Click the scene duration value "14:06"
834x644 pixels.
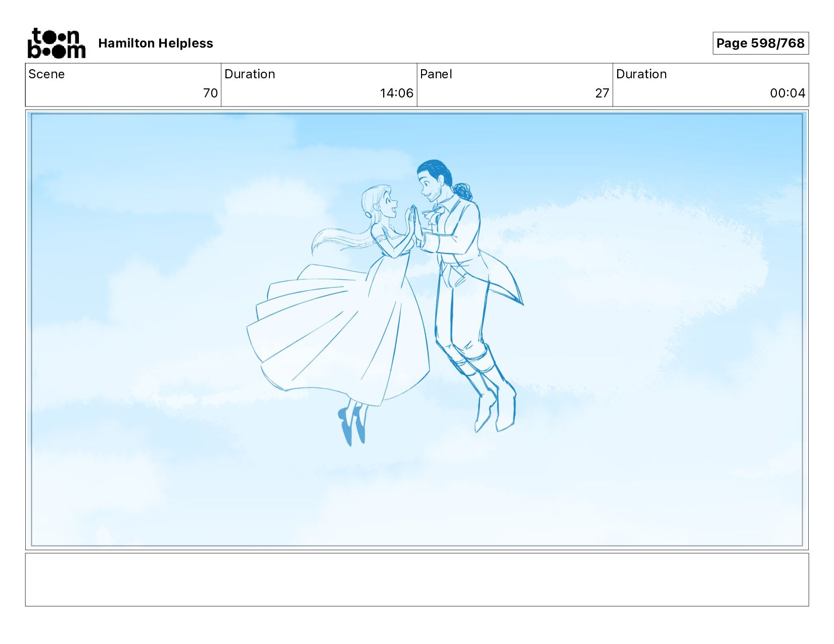point(397,93)
